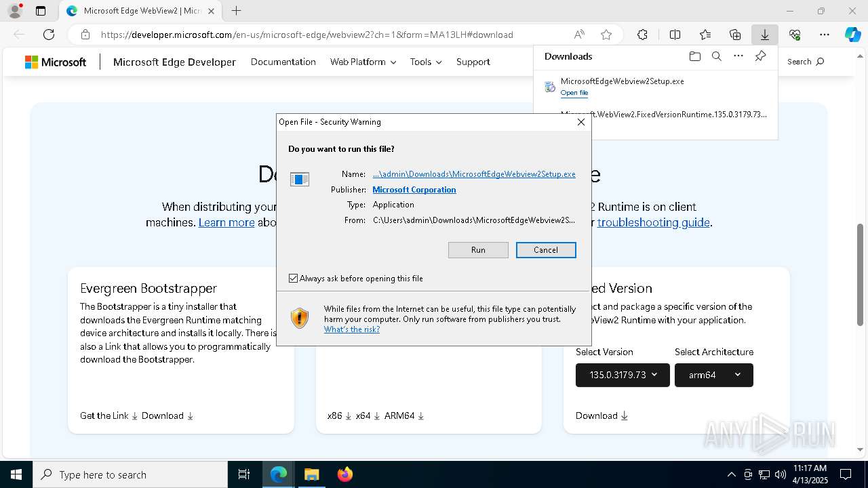The width and height of the screenshot is (868, 488).
Task: Open the Documentation nav item
Action: [x=283, y=62]
